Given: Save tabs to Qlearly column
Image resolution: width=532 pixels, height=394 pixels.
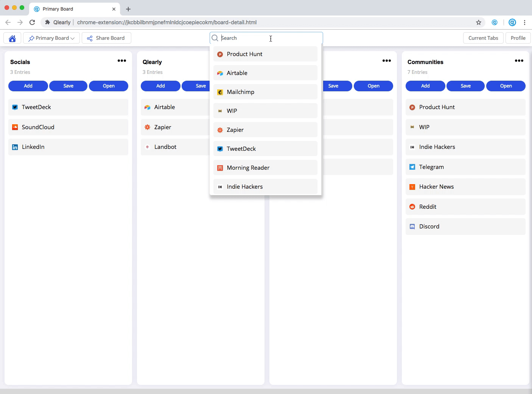Looking at the screenshot, I should pyautogui.click(x=196, y=86).
